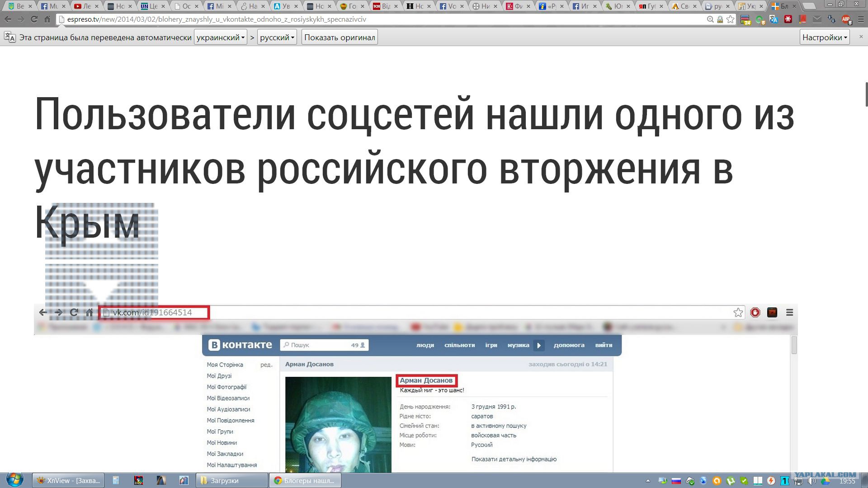
Task: Open the Загрузки folder from the taskbar
Action: coord(232,480)
